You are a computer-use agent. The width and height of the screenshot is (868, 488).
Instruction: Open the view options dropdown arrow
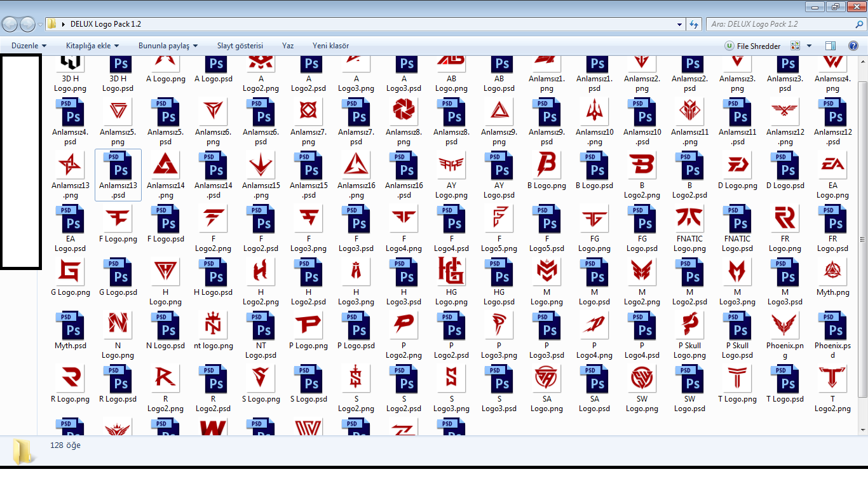pos(809,46)
